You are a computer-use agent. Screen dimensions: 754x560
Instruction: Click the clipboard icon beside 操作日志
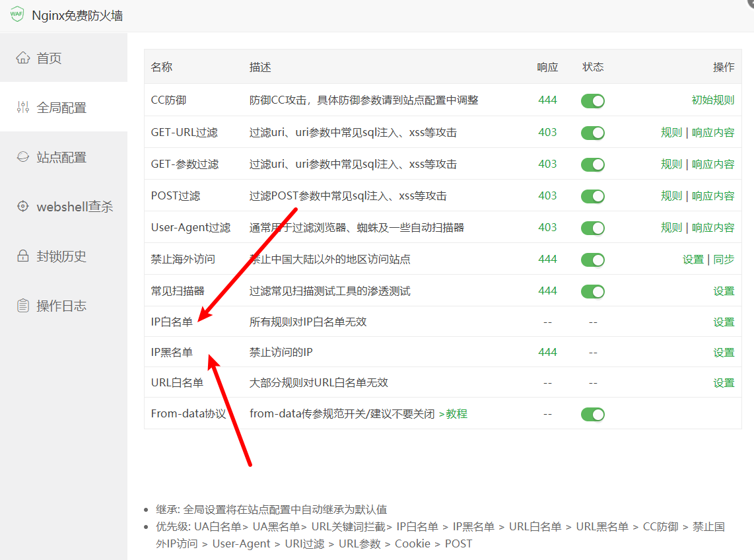coord(22,306)
